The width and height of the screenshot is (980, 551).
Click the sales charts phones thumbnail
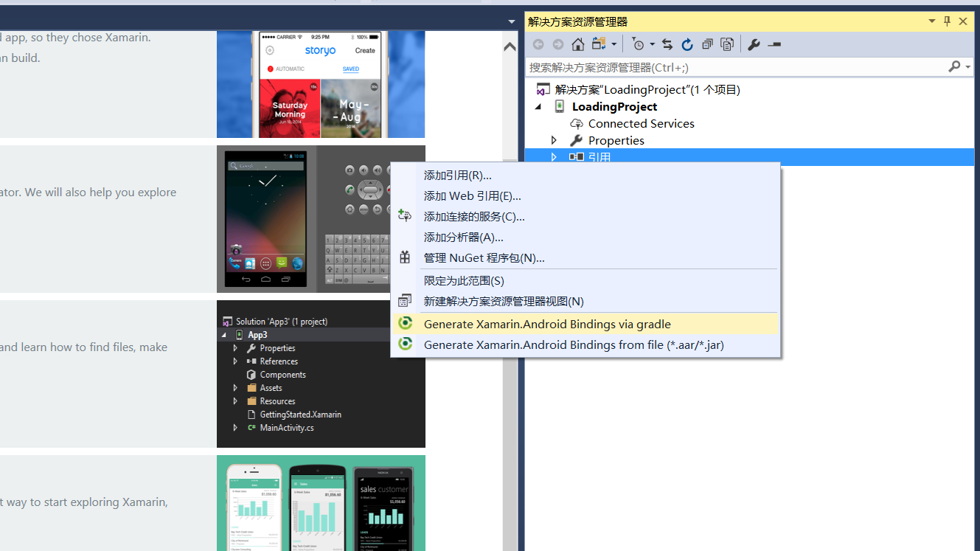click(x=321, y=503)
